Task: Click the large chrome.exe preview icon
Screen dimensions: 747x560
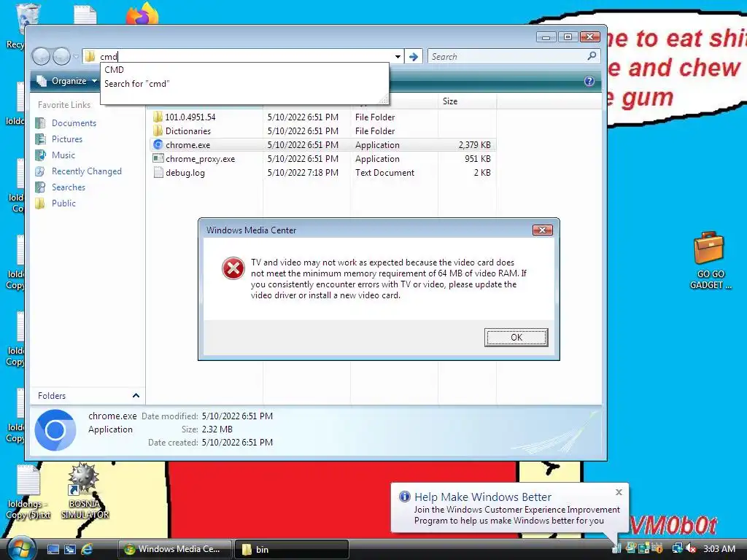Action: click(55, 430)
